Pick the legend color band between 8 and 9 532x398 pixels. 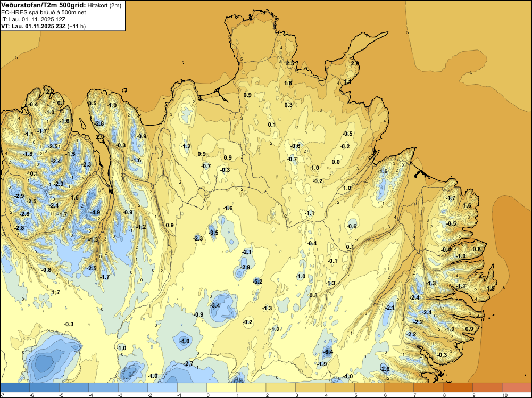click(x=458, y=387)
